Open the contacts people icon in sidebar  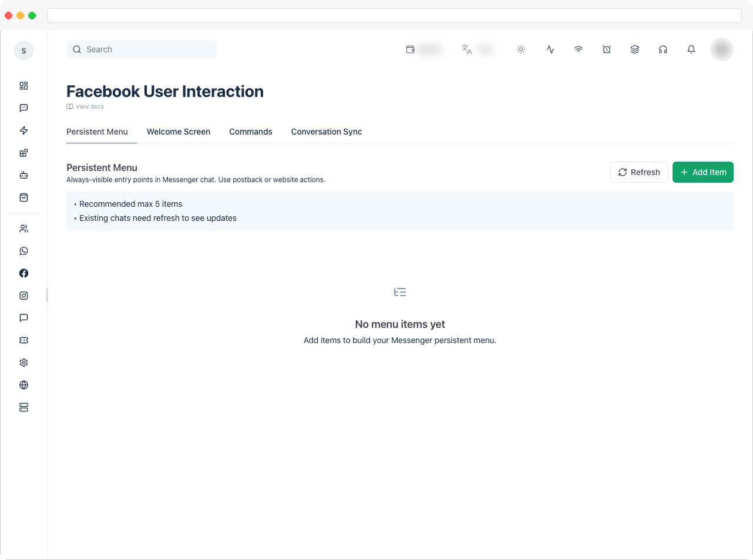pos(23,229)
